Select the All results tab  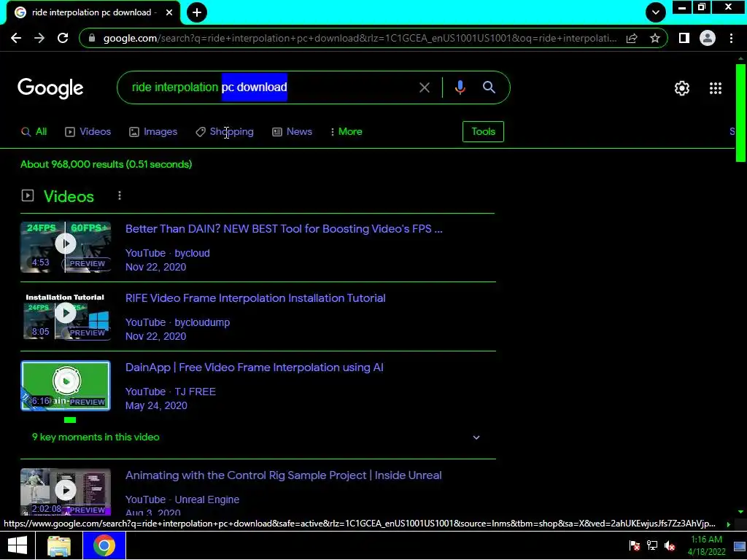[34, 132]
